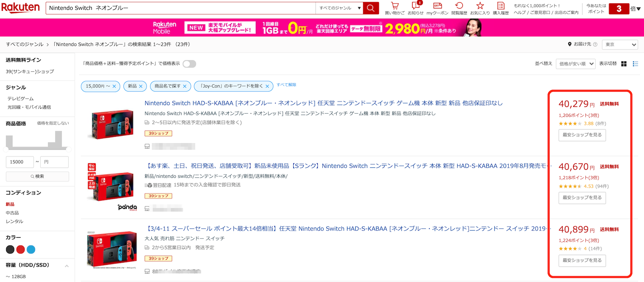644x282 pixels.
Task: Select the blue color swatch
Action: (x=31, y=250)
